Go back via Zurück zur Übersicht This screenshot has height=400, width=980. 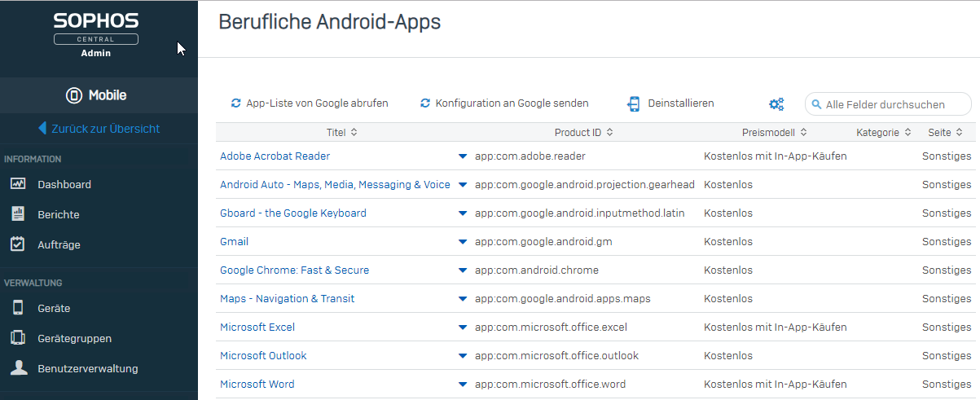(x=99, y=128)
